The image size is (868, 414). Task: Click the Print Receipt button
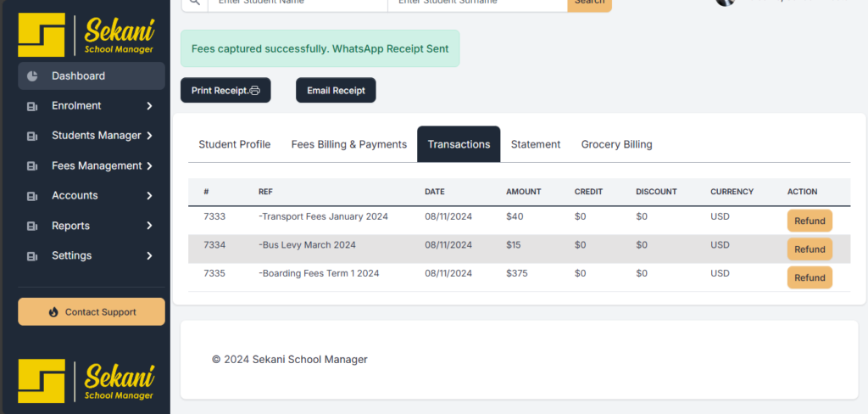pos(225,90)
